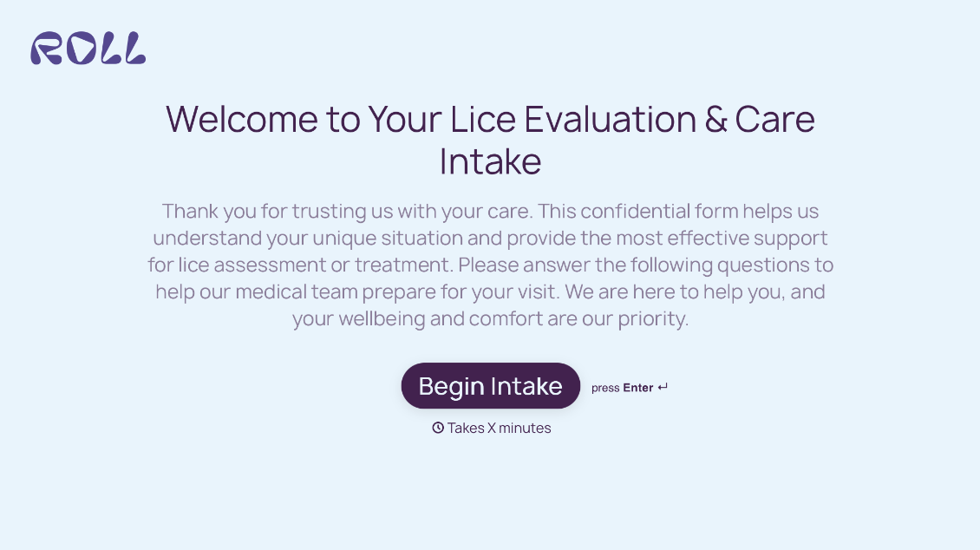Click the purple 'R' in the ROLL wordmark

(48, 49)
